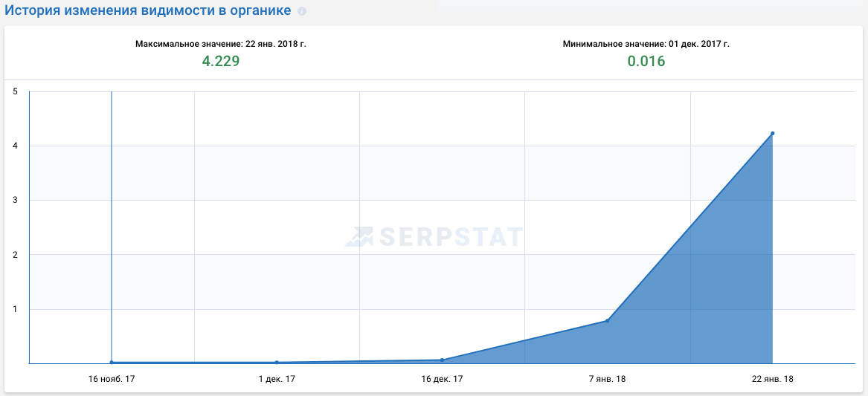Click the 1 Dec 2017 data point on line

coord(277,363)
